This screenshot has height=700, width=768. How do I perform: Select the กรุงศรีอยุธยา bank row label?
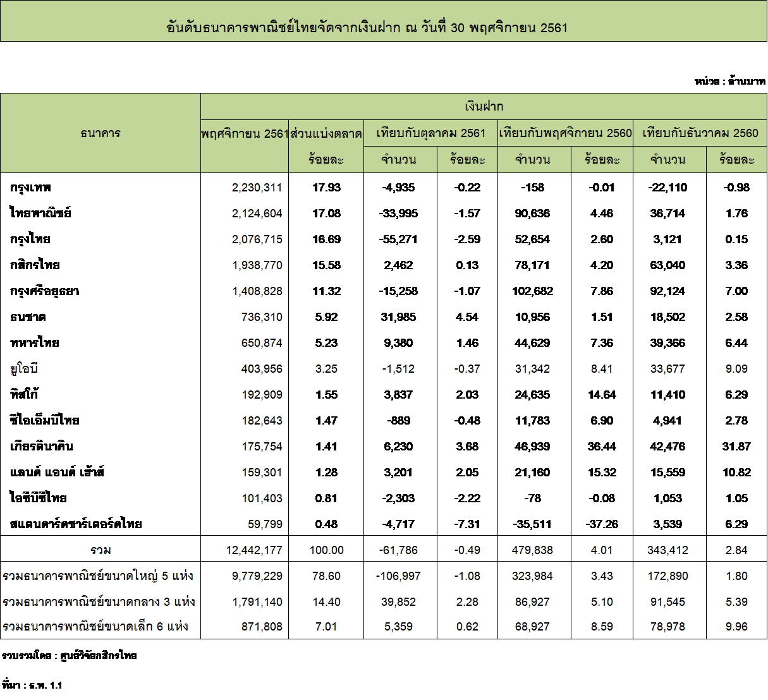pyautogui.click(x=44, y=291)
